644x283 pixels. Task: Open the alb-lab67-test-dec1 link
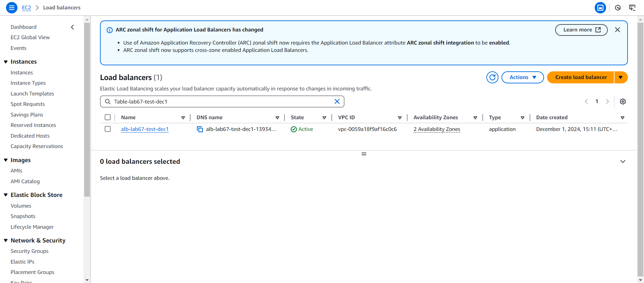pyautogui.click(x=145, y=129)
